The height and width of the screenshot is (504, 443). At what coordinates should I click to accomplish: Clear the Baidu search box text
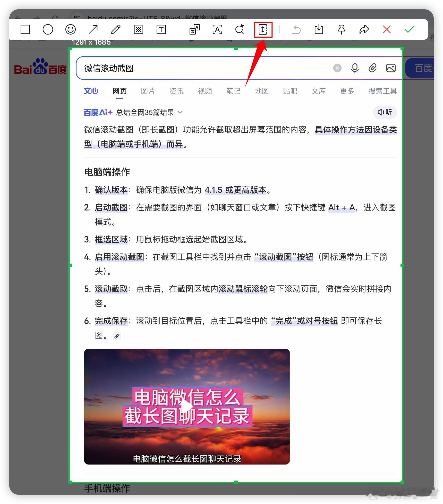pyautogui.click(x=337, y=68)
